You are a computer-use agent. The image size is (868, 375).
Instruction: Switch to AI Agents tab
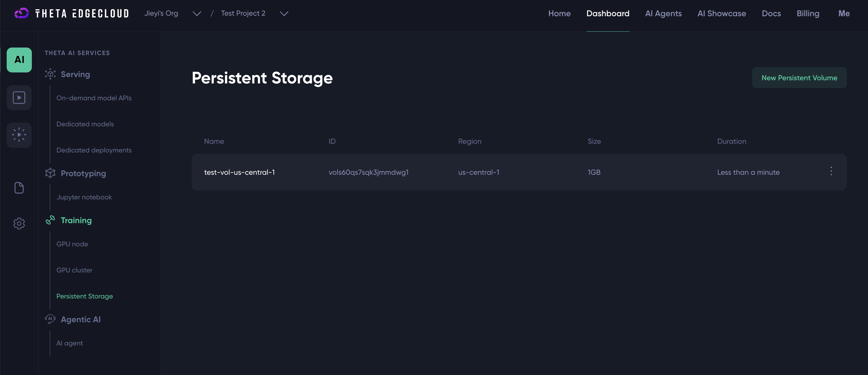pos(663,14)
